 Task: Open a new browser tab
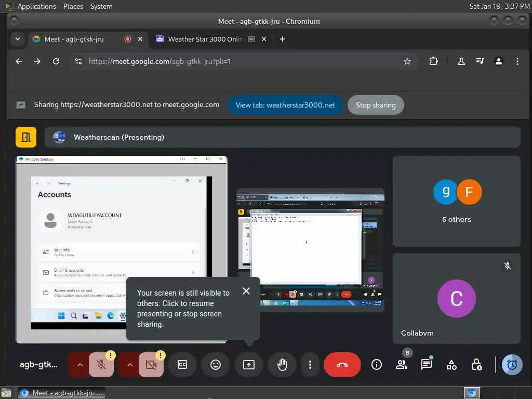pos(282,39)
